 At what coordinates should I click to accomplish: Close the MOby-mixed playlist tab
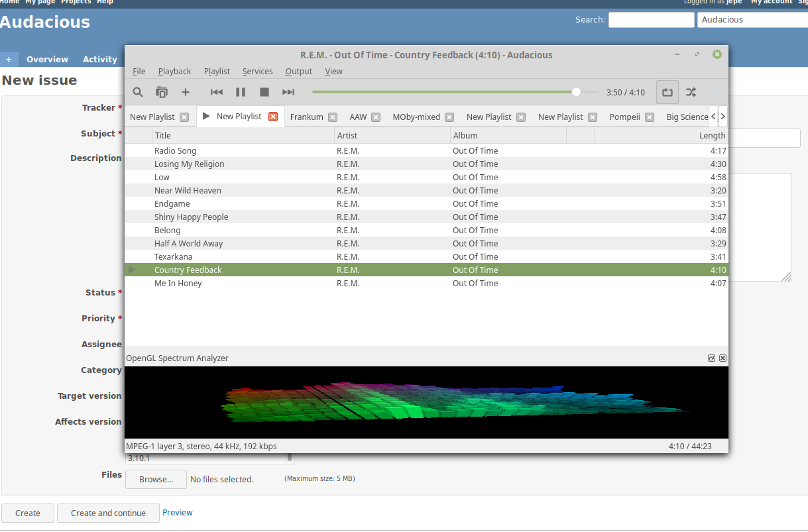pos(449,117)
